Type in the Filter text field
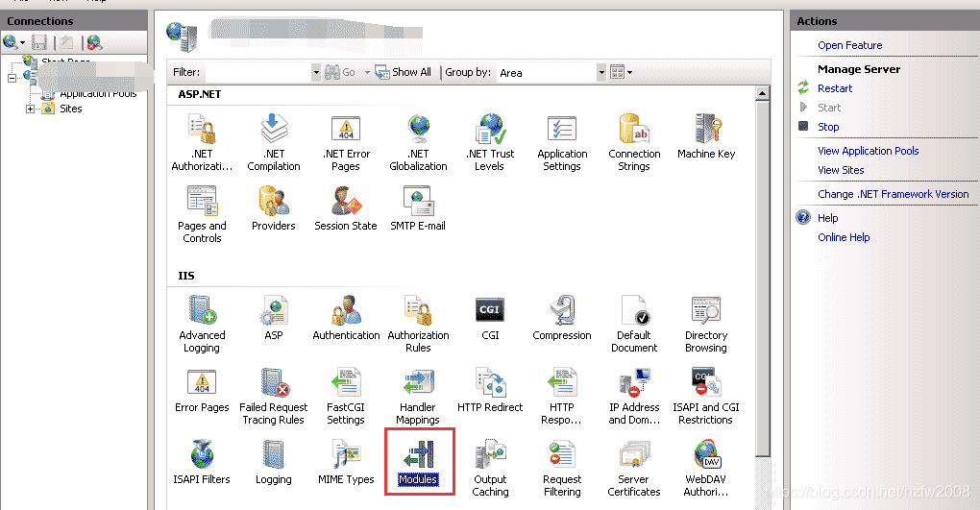 point(257,73)
